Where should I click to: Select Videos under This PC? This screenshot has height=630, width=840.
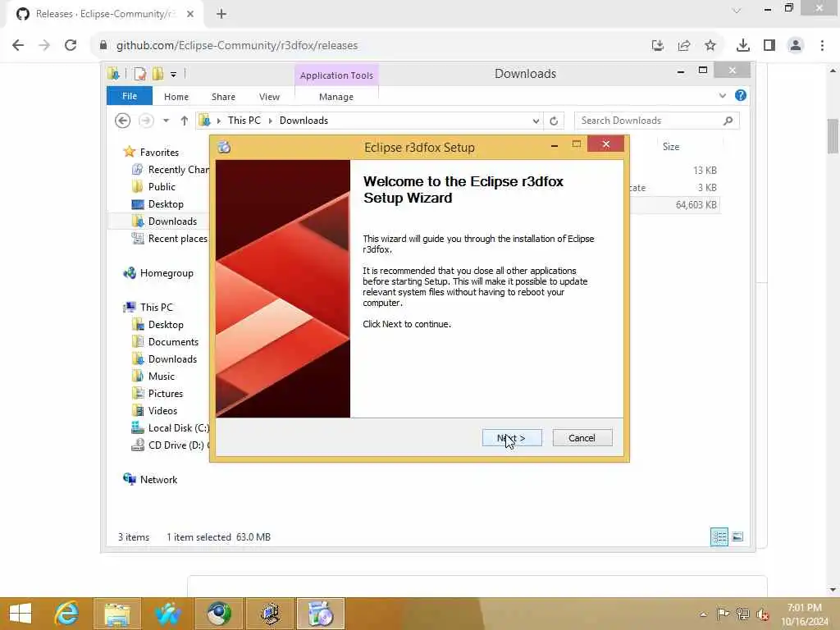coord(162,410)
